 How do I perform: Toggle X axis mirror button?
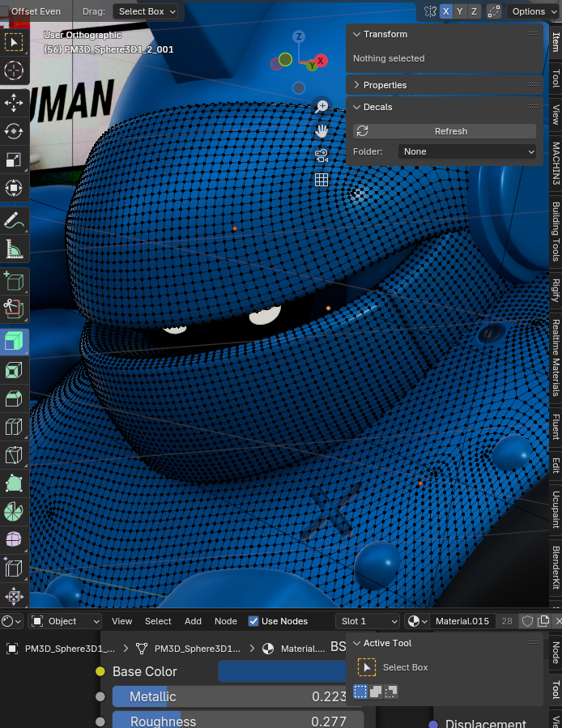tap(446, 11)
